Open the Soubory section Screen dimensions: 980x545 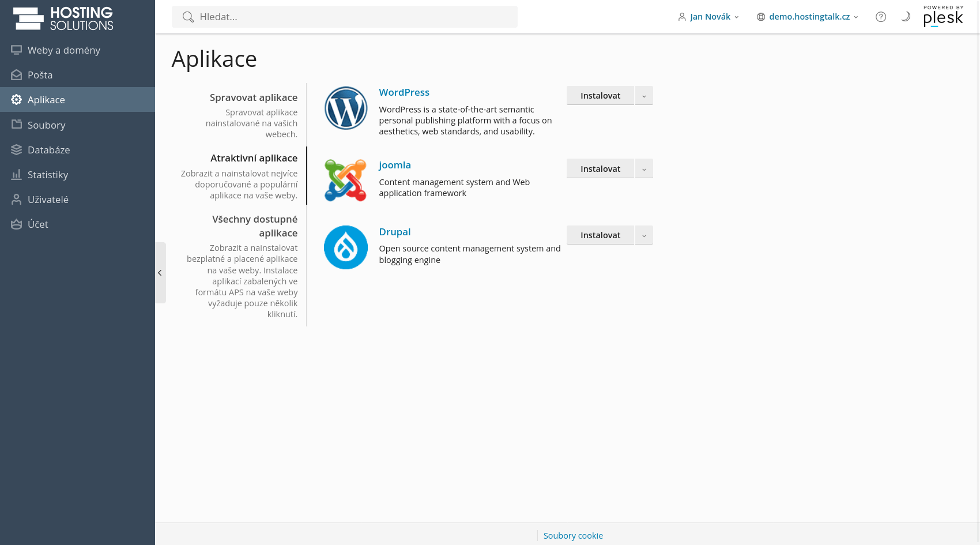pyautogui.click(x=77, y=125)
